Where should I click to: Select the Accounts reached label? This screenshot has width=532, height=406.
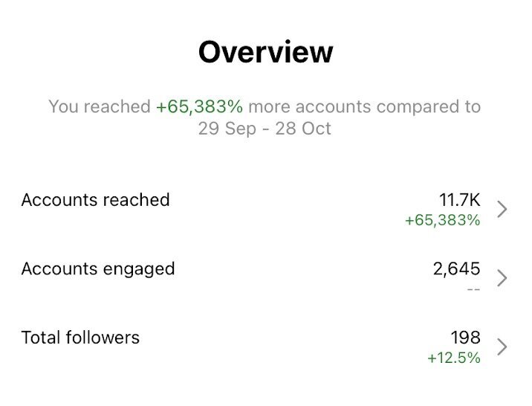[95, 199]
